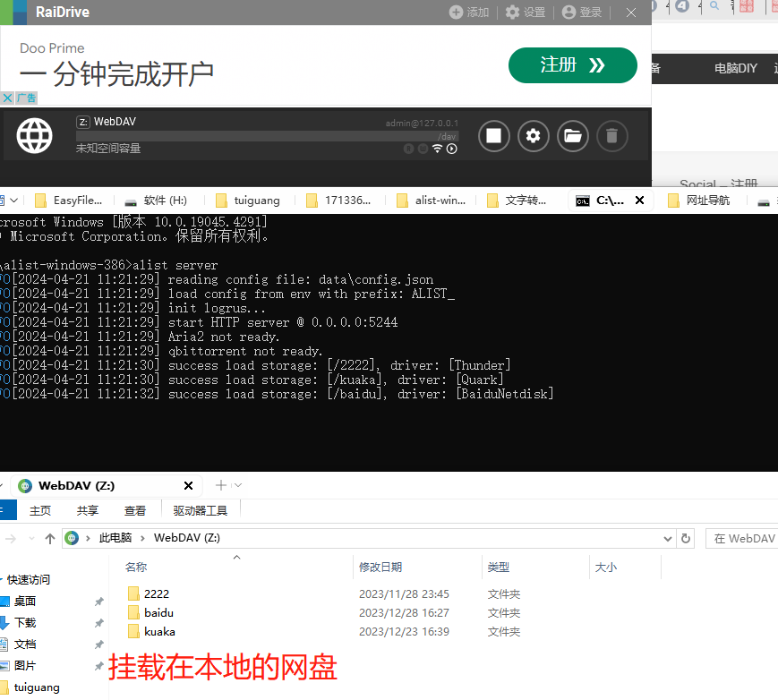This screenshot has width=778, height=700.
Task: Delete the WebDAV drive with the trash icon
Action: 611,135
